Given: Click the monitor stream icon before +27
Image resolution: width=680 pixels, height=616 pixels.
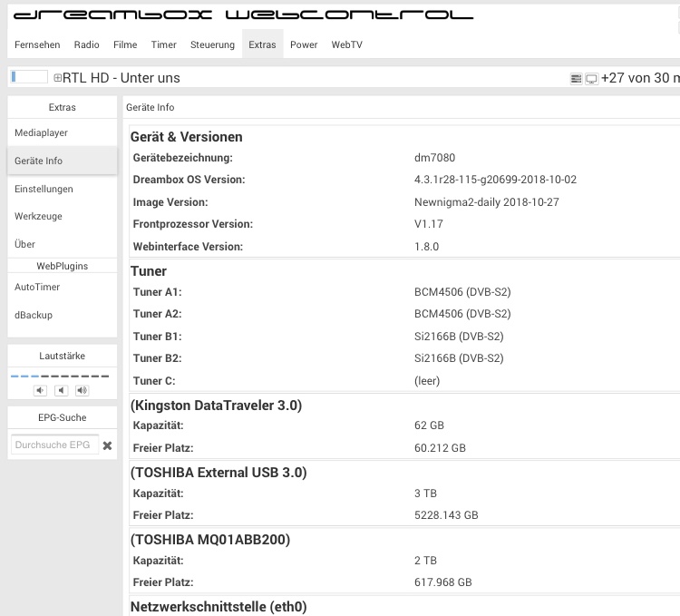Looking at the screenshot, I should point(591,79).
